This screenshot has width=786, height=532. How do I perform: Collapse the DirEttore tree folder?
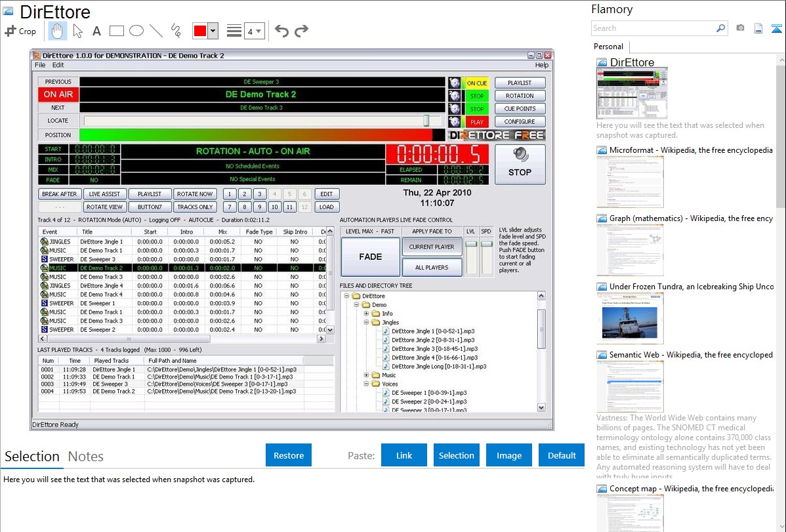pyautogui.click(x=346, y=296)
